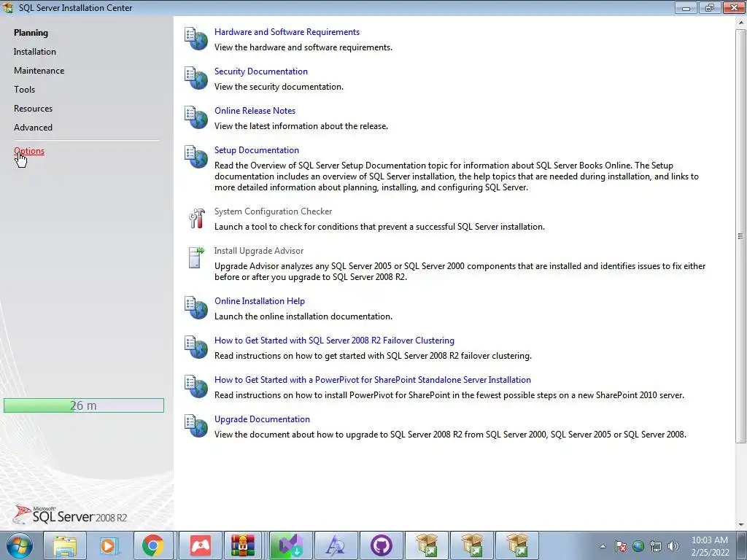This screenshot has height=560, width=747.
Task: Click the Online Release Notes globe icon
Action: coord(196,117)
